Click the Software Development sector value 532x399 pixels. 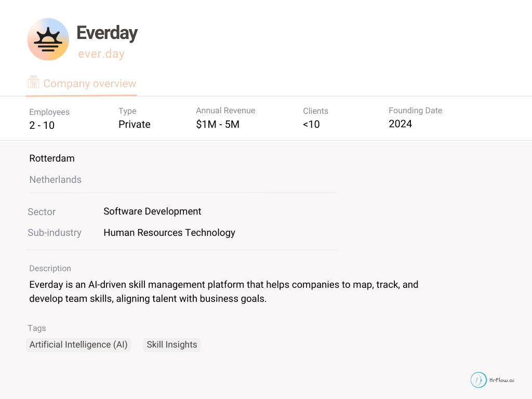click(x=152, y=211)
